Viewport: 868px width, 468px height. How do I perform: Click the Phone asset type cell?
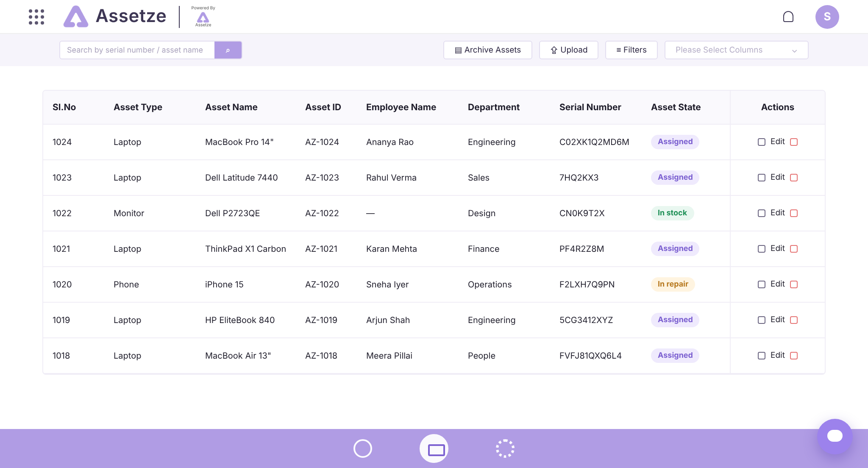(x=126, y=284)
